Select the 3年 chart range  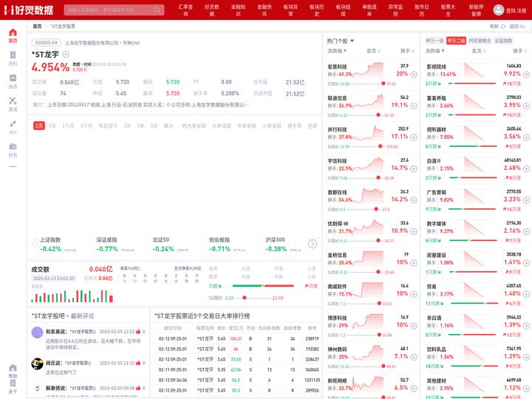140,126
